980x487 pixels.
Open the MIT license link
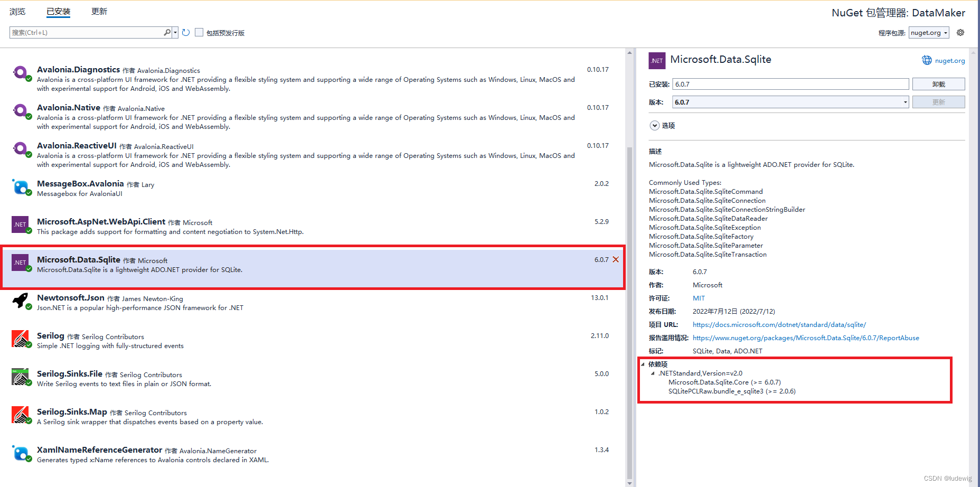pos(699,298)
